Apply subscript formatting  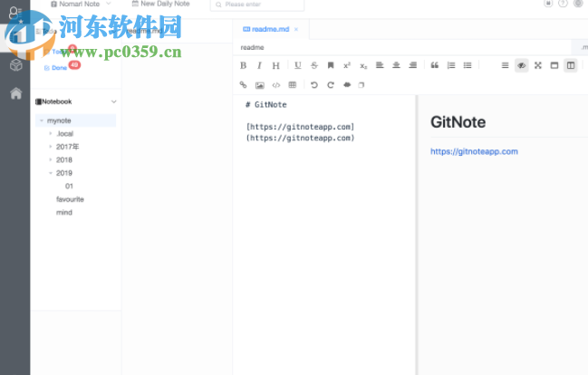(363, 66)
